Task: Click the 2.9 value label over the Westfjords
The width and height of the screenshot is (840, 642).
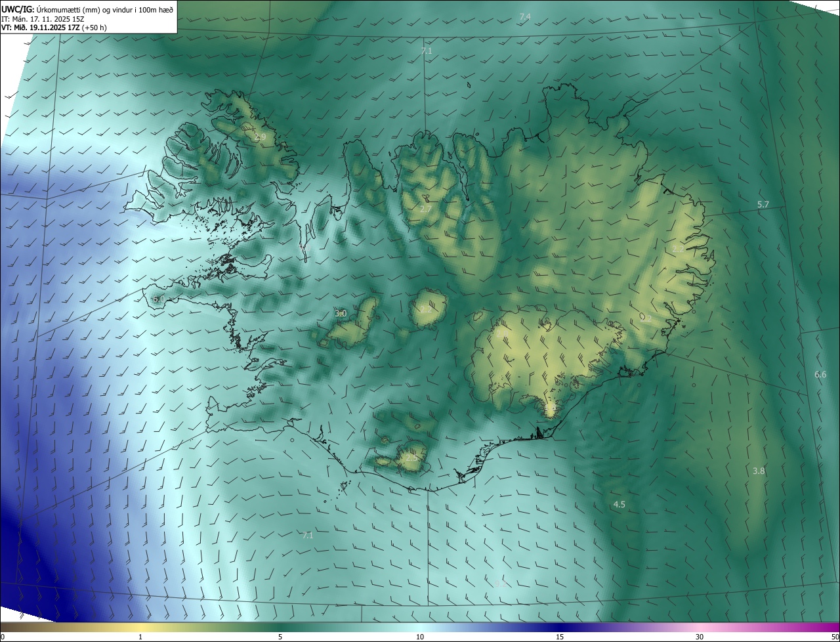Action: (x=260, y=137)
